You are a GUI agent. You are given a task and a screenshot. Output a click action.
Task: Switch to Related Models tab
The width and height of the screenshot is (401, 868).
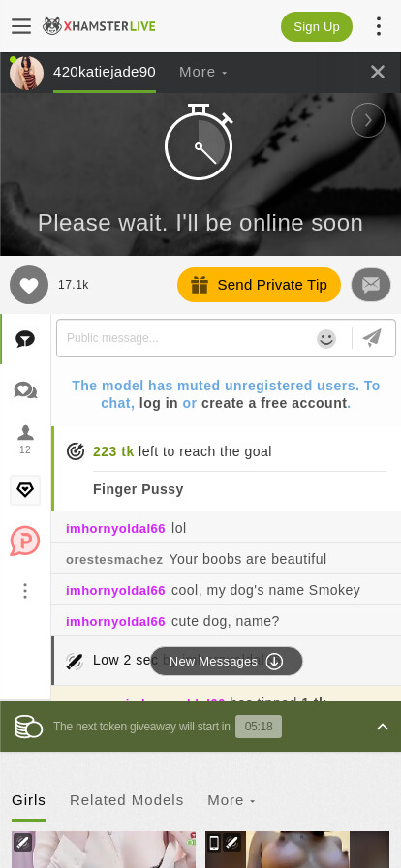[126, 800]
